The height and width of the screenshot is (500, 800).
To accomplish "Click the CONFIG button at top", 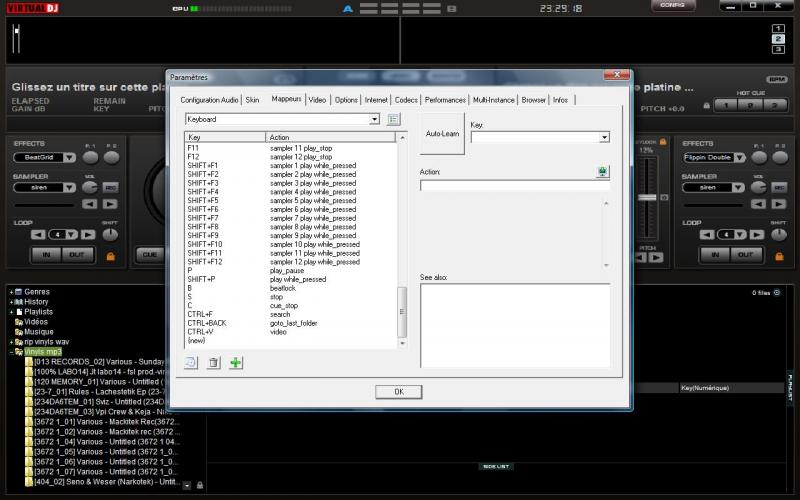I will (672, 5).
